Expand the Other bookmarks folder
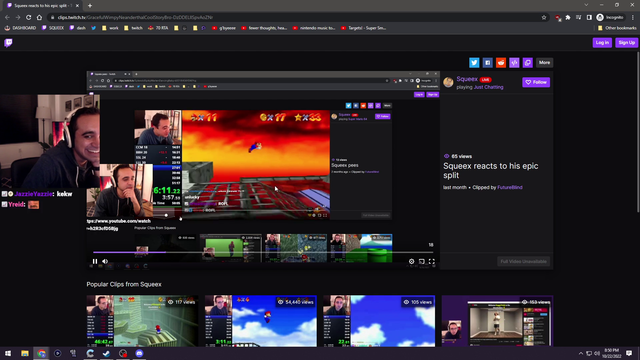Image resolution: width=640 pixels, height=360 pixels. pyautogui.click(x=617, y=28)
